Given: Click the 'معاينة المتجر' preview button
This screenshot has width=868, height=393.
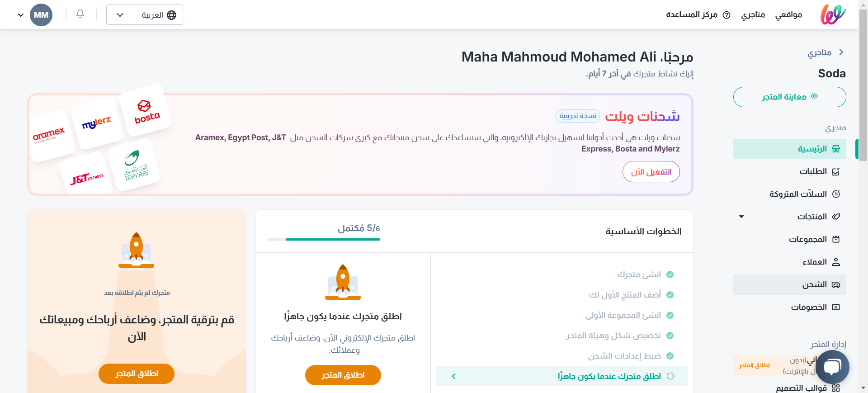Looking at the screenshot, I should coord(789,97).
